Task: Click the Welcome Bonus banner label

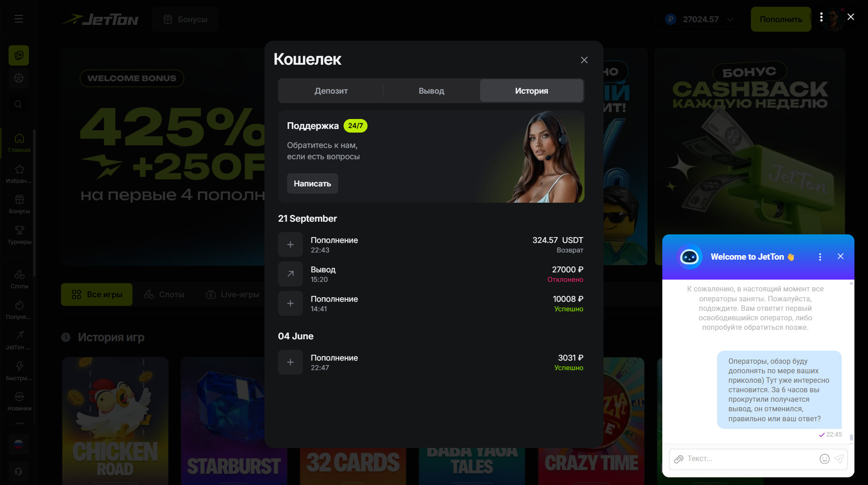Action: click(x=132, y=78)
